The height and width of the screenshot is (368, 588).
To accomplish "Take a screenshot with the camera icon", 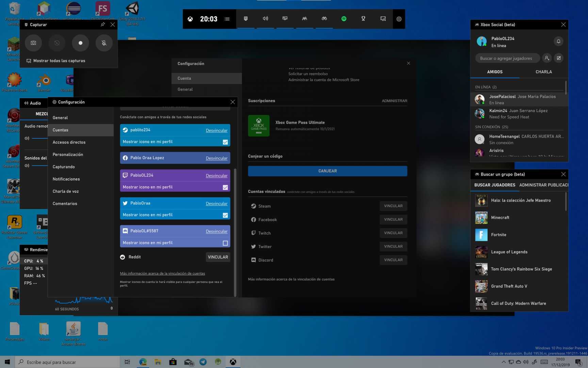I will (33, 43).
